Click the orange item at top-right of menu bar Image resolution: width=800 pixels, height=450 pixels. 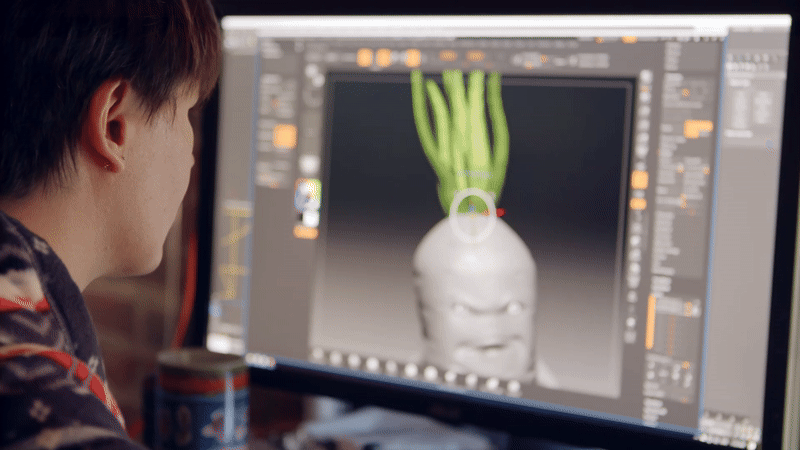629,40
